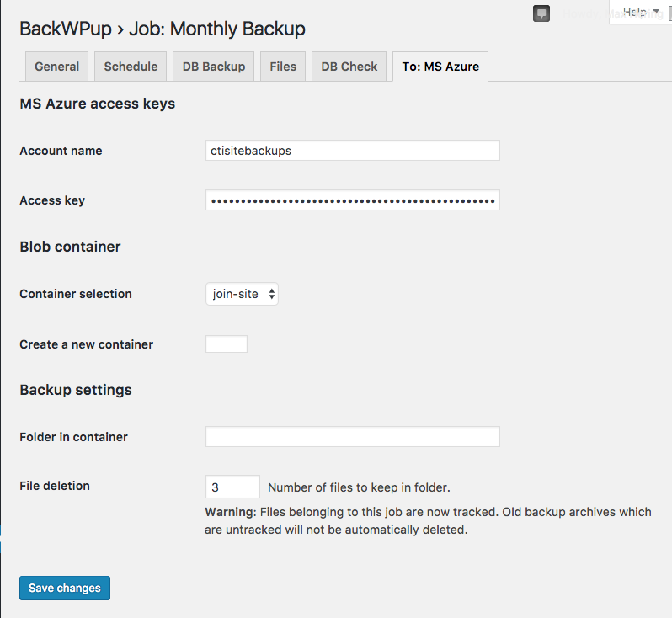Click the 'MS Azure access keys' heading
This screenshot has width=672, height=618.
coord(98,104)
